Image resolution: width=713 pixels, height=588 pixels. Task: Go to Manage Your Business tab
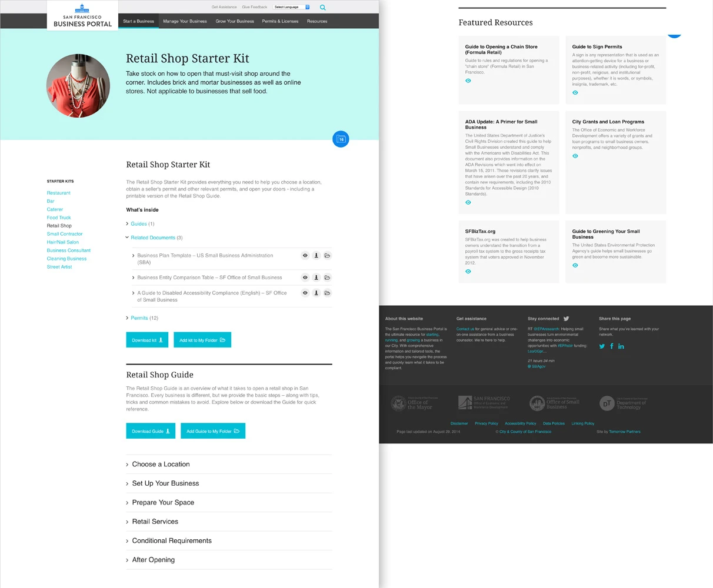(x=185, y=21)
